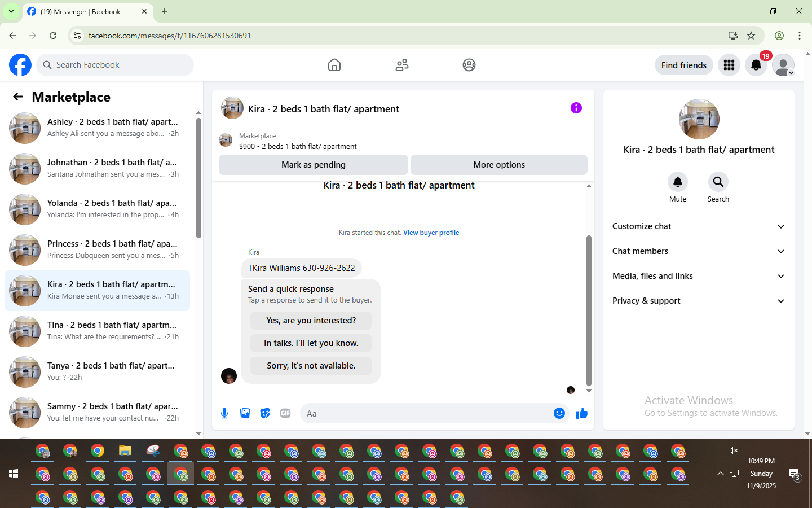Open conversation information purple icon
812x508 pixels.
coord(576,108)
